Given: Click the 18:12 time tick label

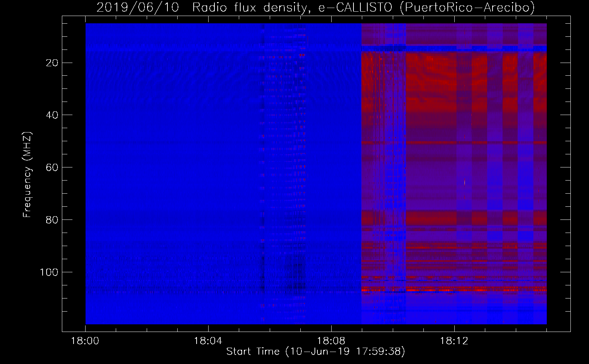Looking at the screenshot, I should click(x=454, y=341).
